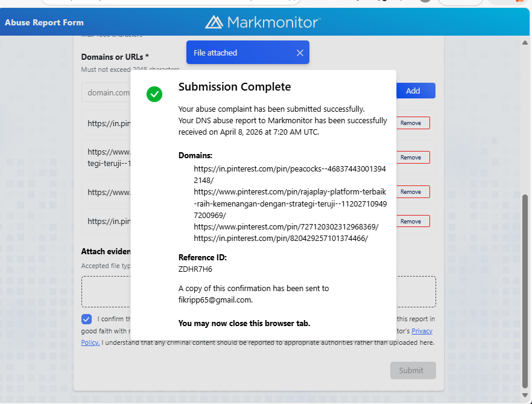Image resolution: width=532 pixels, height=404 pixels.
Task: Click the scrollbar down arrow
Action: [x=525, y=395]
